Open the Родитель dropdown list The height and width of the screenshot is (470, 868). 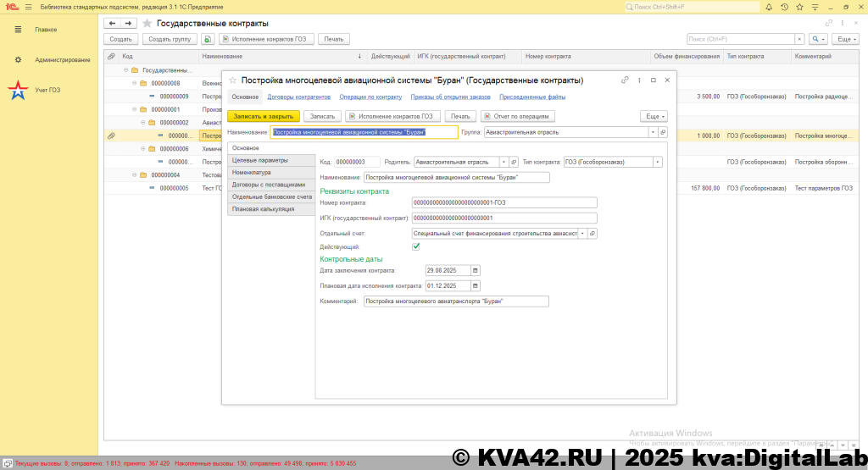coord(504,162)
